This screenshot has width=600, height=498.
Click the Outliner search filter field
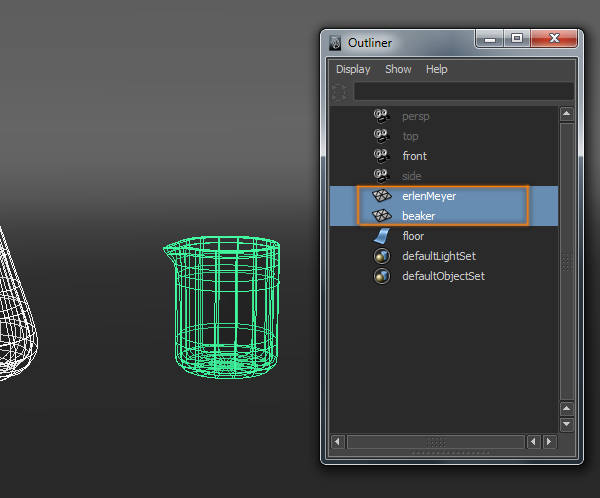click(463, 91)
